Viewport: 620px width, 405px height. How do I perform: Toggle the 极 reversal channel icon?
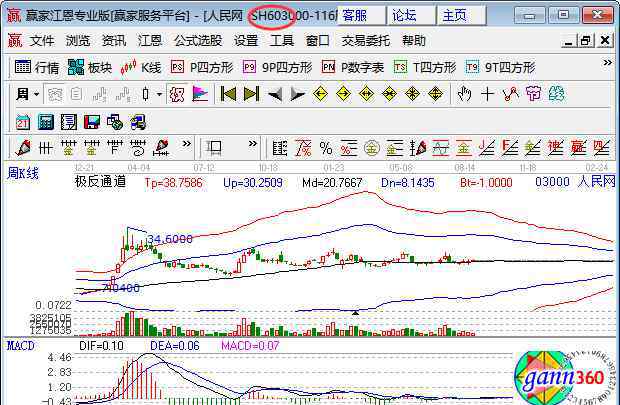point(177,94)
